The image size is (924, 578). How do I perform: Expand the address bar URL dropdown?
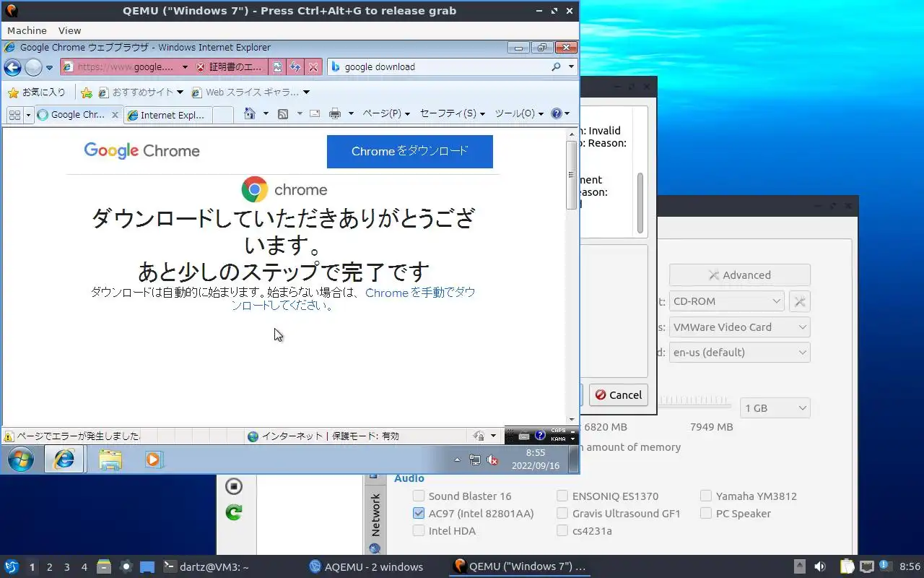(x=185, y=66)
